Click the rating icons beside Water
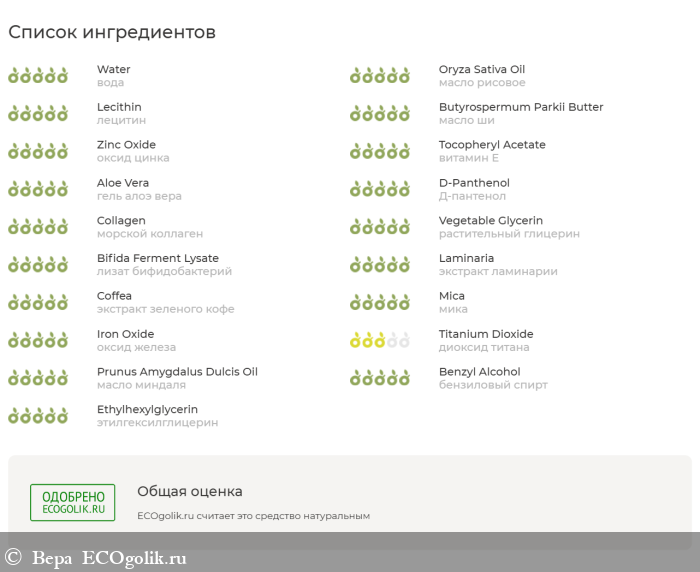Image resolution: width=700 pixels, height=572 pixels. pos(38,75)
